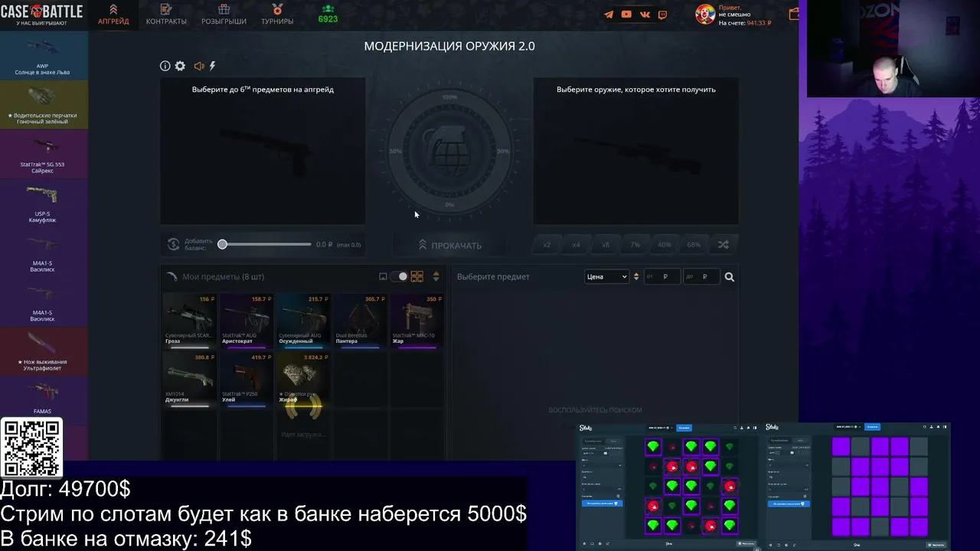980x551 pixels.
Task: Select the XM1014 Джунгли item
Action: click(x=189, y=380)
